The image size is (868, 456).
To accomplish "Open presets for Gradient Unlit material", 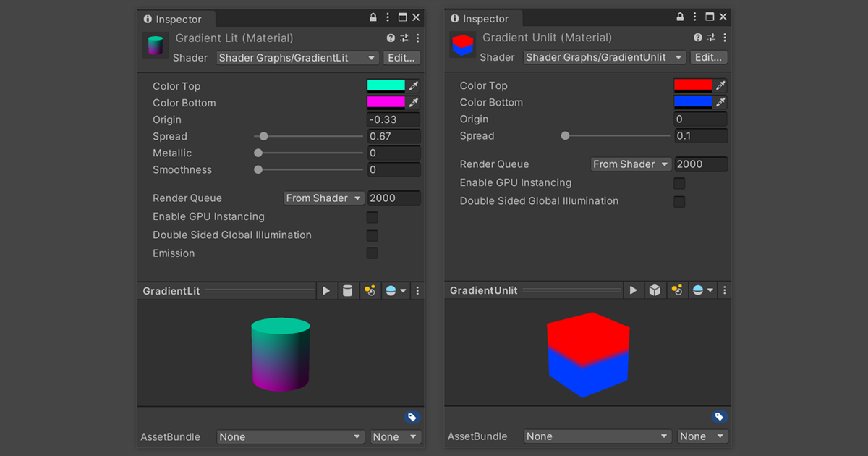I will (x=711, y=38).
